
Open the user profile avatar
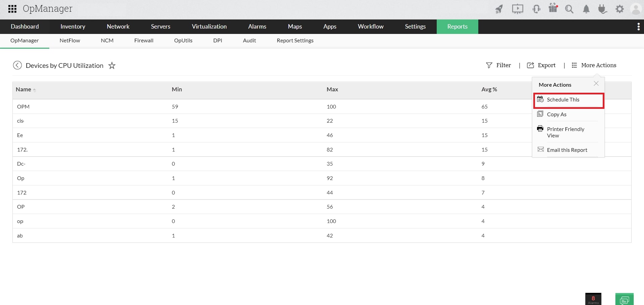click(x=636, y=9)
